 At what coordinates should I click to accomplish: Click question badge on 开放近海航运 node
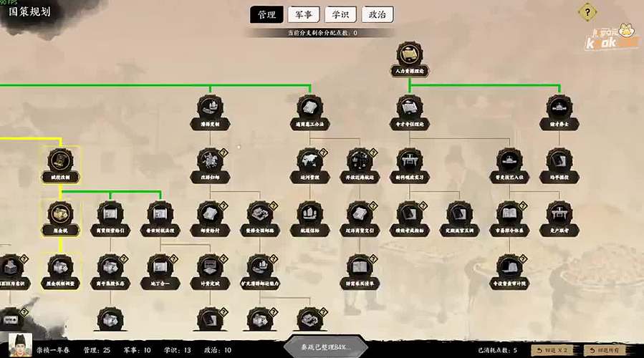(373, 153)
